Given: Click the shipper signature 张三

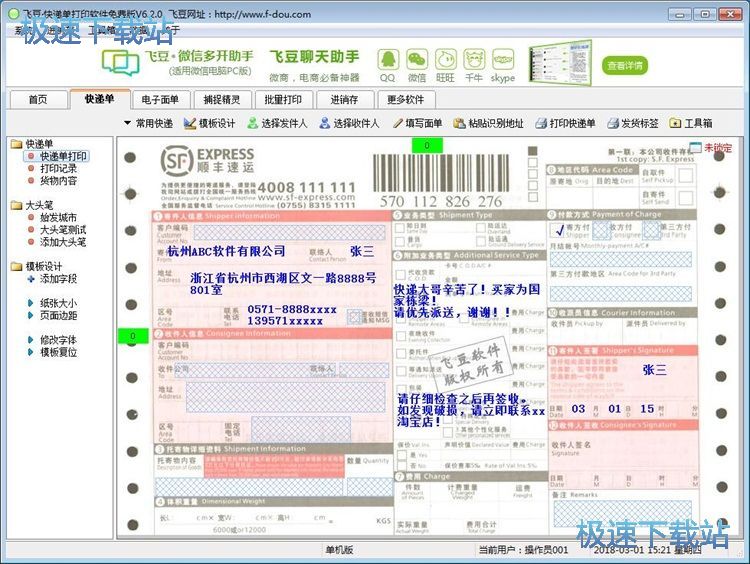Looking at the screenshot, I should [x=654, y=370].
